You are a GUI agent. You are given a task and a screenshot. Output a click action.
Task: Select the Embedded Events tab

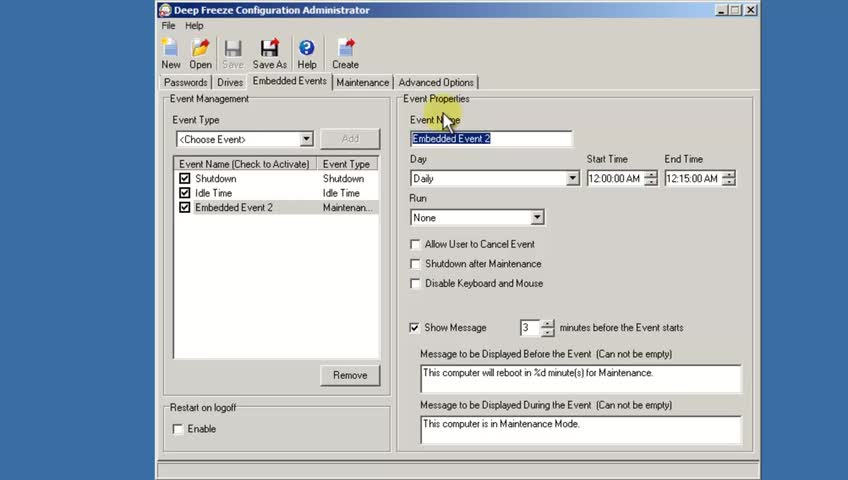289,81
